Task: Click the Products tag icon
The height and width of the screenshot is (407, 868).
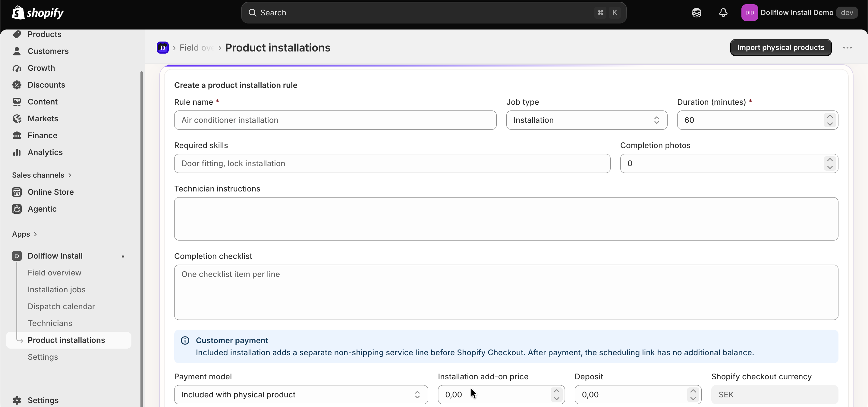Action: coord(17,34)
